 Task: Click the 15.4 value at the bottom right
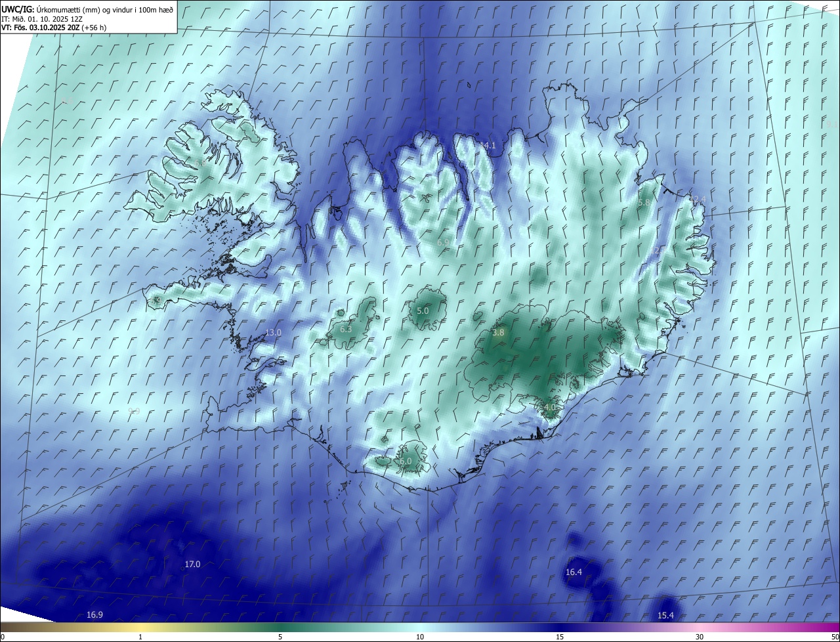point(665,615)
